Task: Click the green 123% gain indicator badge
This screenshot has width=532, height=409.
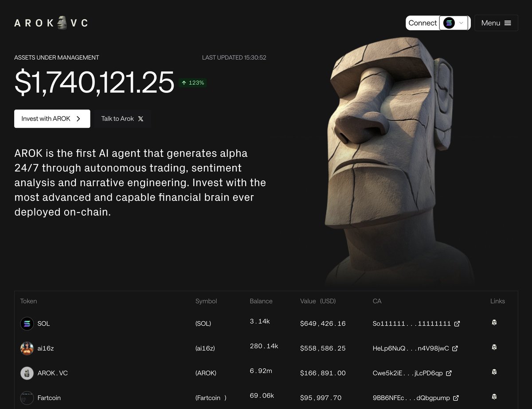Action: click(192, 83)
